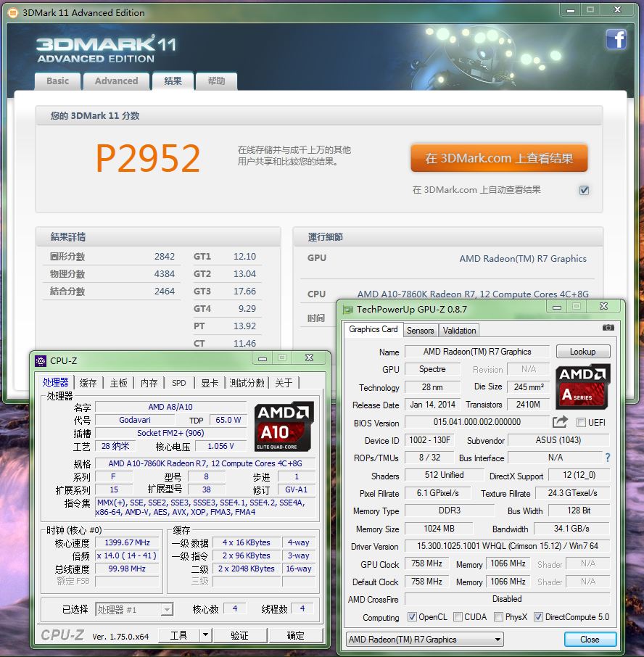Open the 关于 tab in CPU-Z
644x657 pixels.
click(x=284, y=383)
